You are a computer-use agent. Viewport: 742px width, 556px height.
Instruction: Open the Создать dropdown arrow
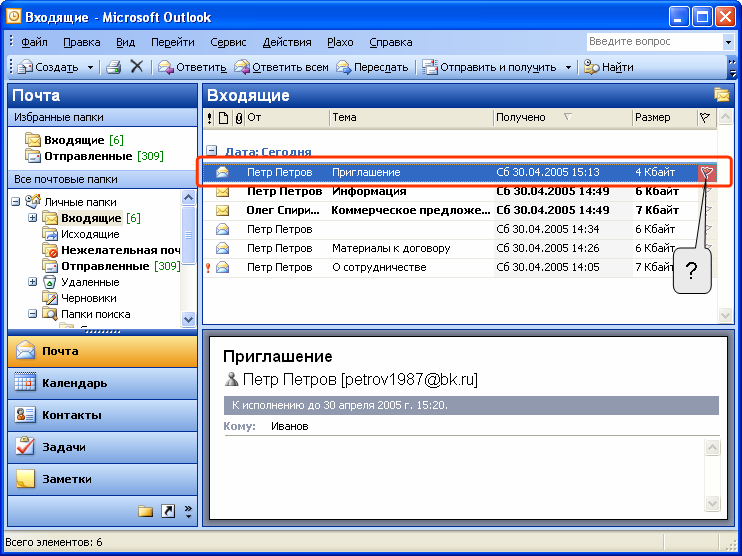[90, 68]
